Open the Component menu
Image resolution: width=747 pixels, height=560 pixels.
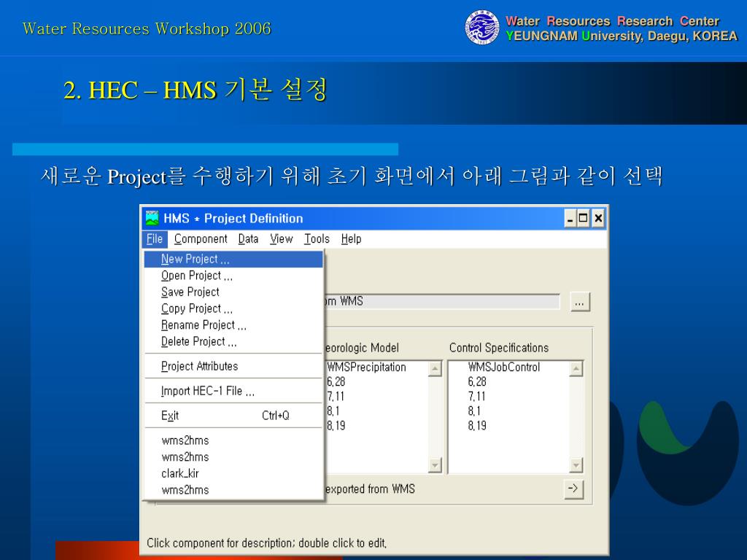[x=201, y=239]
